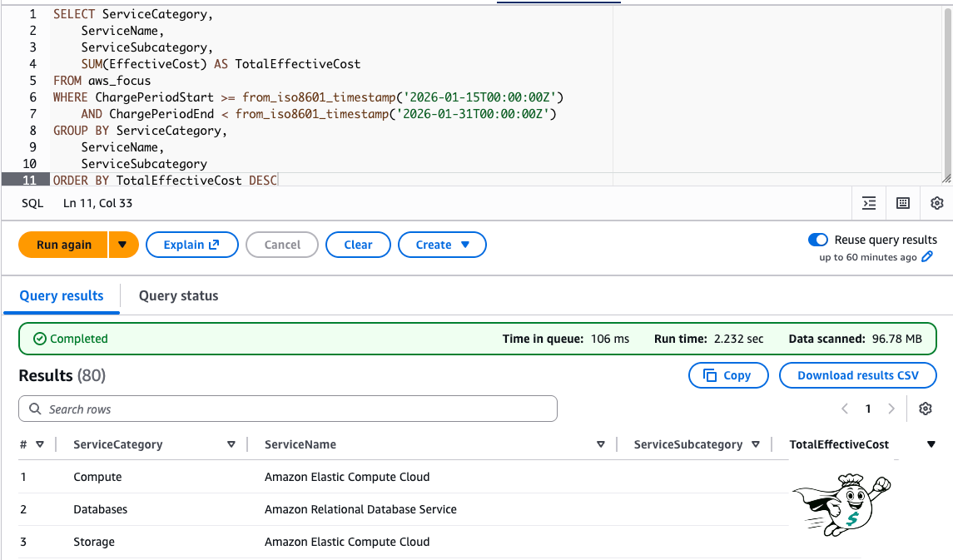
Task: Sort by the # column arrow
Action: click(x=40, y=444)
